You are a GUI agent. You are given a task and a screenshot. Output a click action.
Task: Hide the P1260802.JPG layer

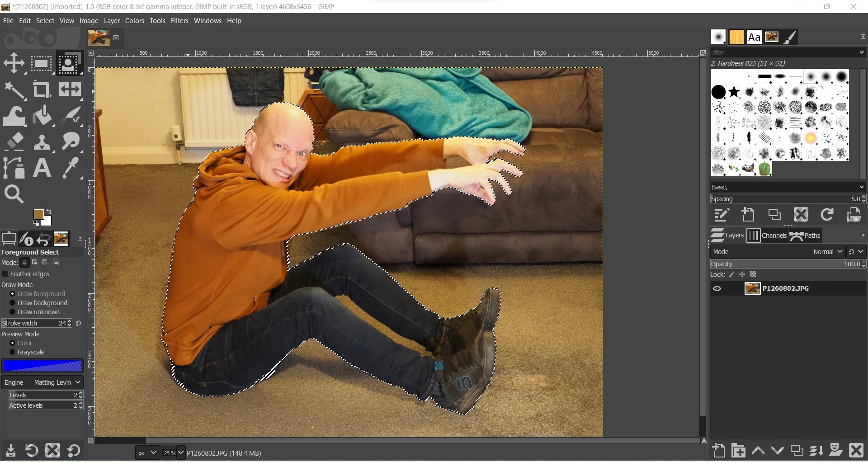tap(718, 288)
